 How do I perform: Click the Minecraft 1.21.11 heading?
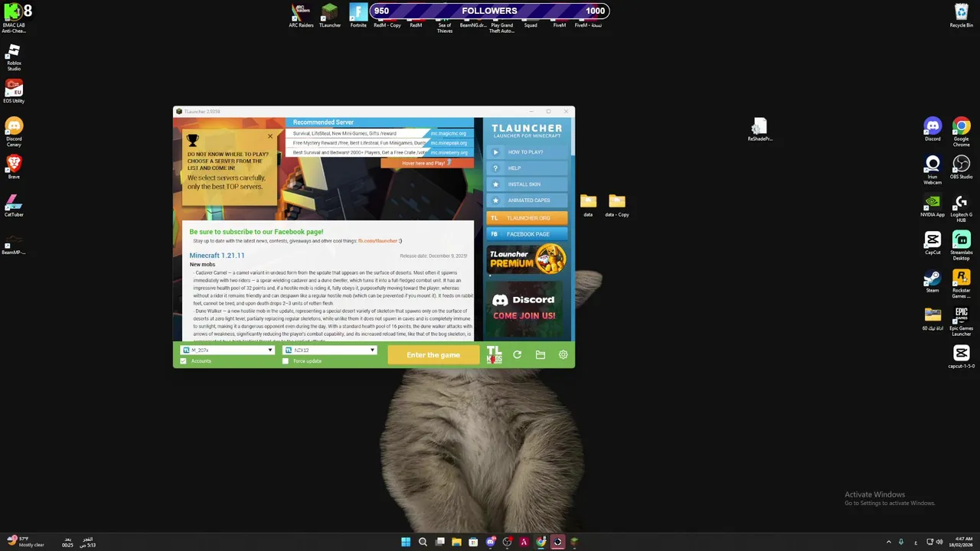tap(217, 256)
